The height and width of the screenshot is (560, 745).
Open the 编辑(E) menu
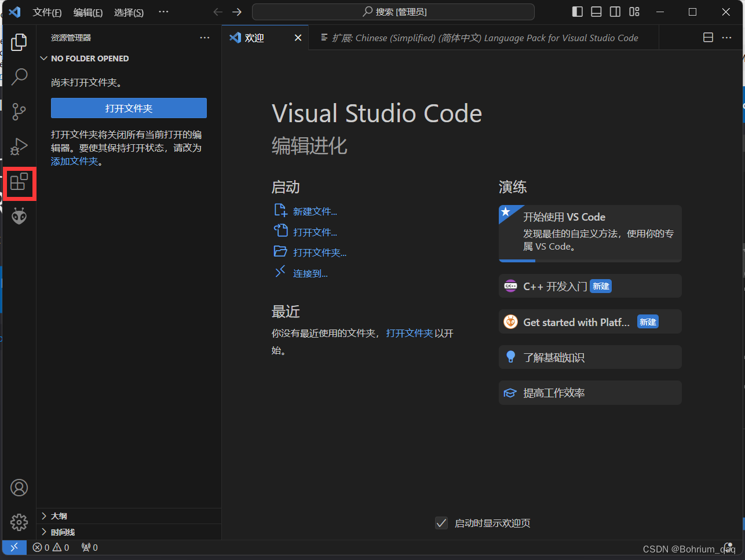click(x=88, y=12)
